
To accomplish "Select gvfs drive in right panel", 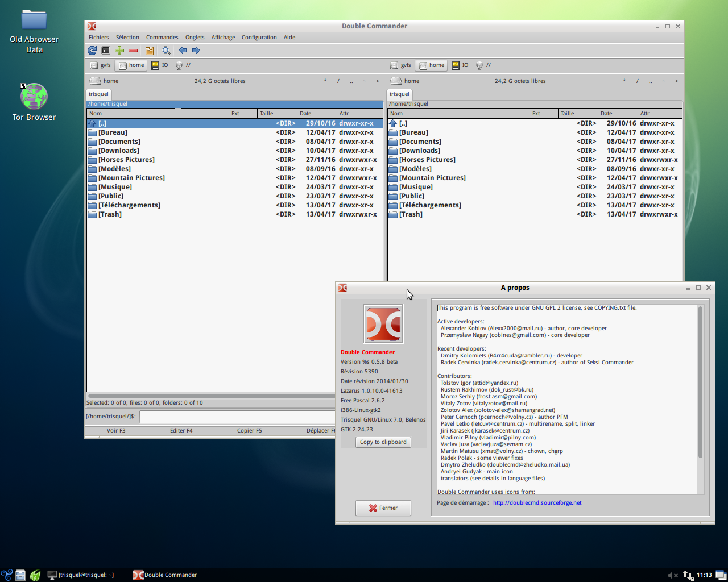I will pos(401,65).
